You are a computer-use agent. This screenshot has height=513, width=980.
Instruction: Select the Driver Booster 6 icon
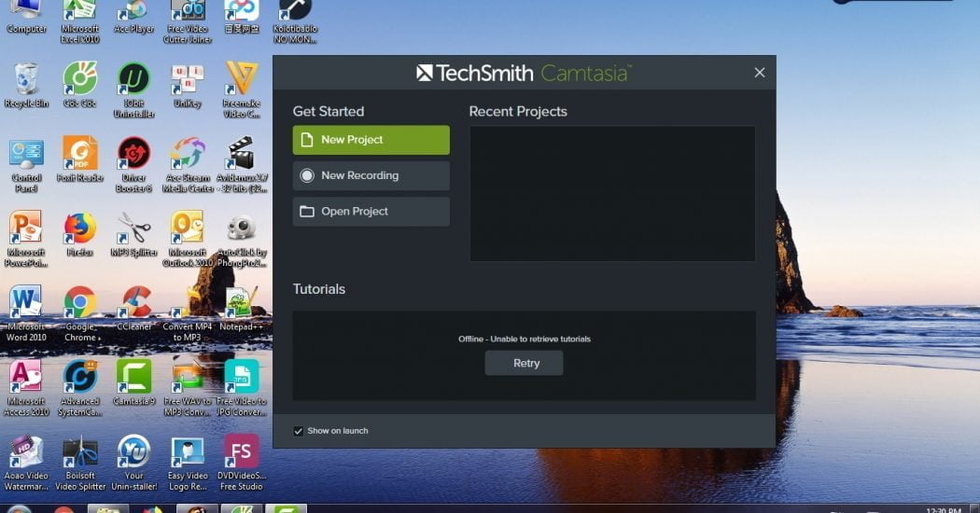click(133, 165)
